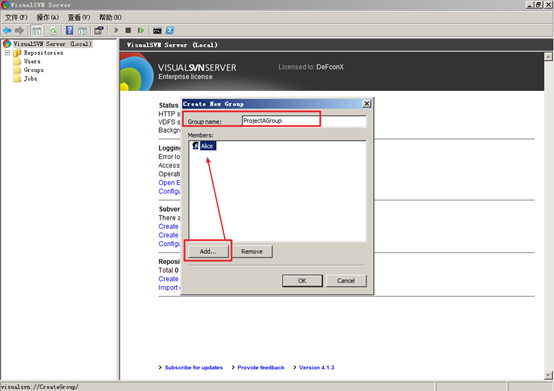This screenshot has height=391, width=554.
Task: Select the Jobs folder in the tree
Action: point(30,79)
